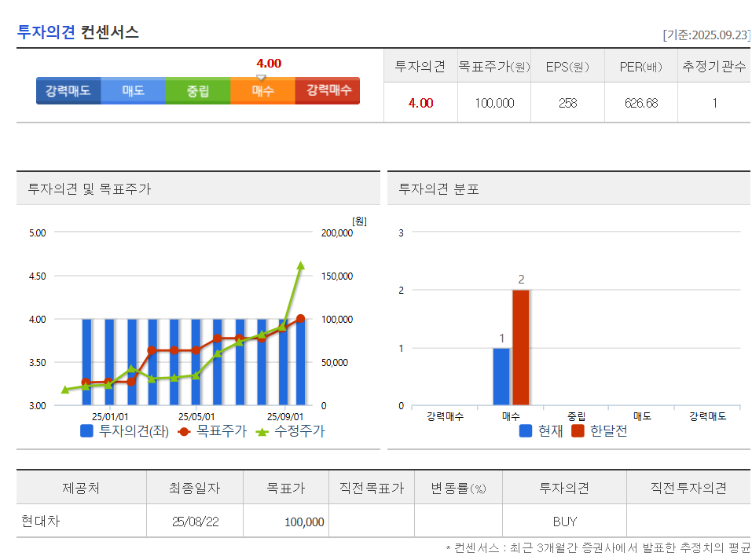The width and height of the screenshot is (752, 560).
Task: Click the BUY opinion entry
Action: 563,520
